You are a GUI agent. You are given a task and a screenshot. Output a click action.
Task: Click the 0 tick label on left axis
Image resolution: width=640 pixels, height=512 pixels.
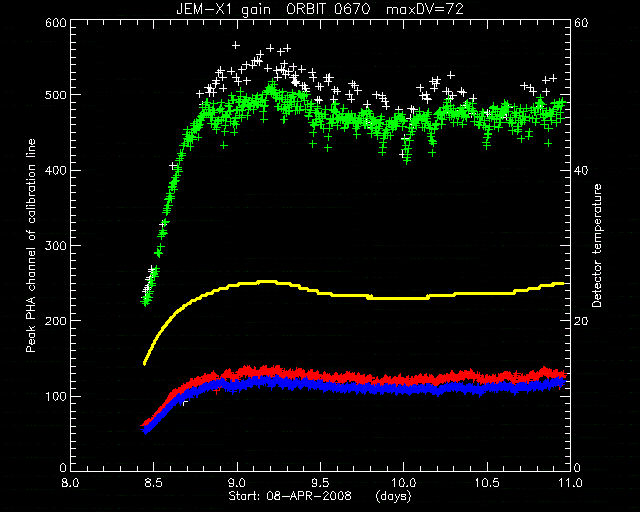[63, 467]
